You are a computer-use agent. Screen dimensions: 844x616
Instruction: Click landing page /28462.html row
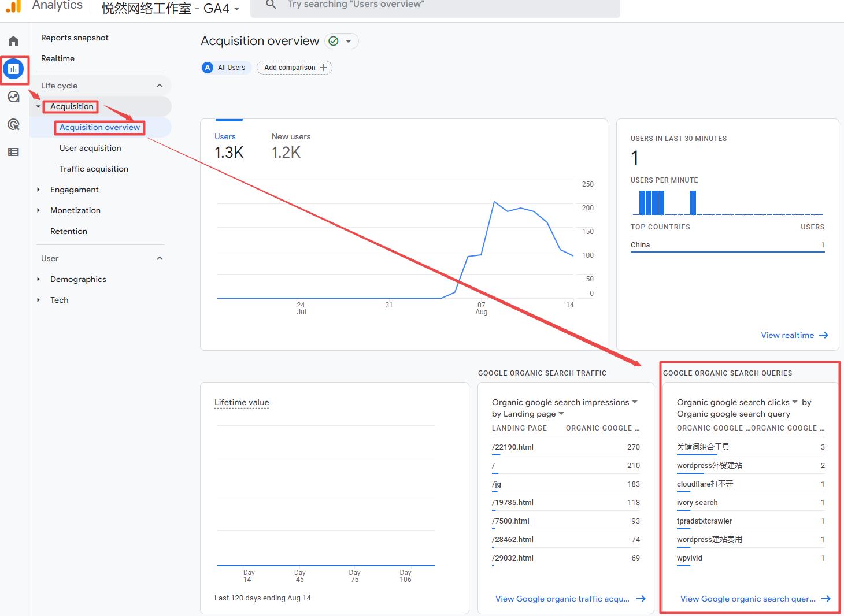pyautogui.click(x=566, y=540)
